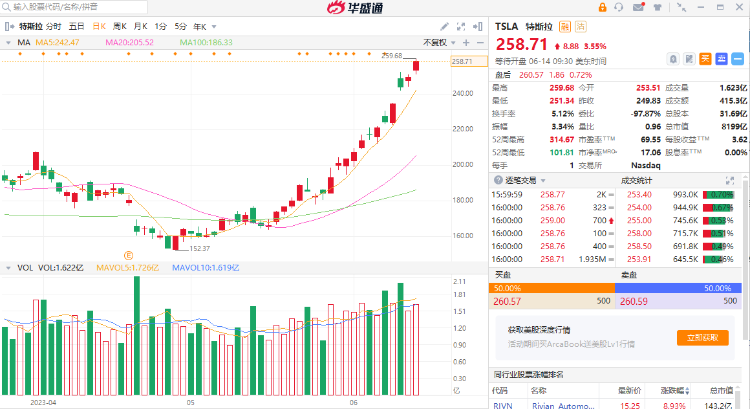The width and height of the screenshot is (750, 409).
Task: Open the orange lock icon in title bar
Action: [x=602, y=7]
